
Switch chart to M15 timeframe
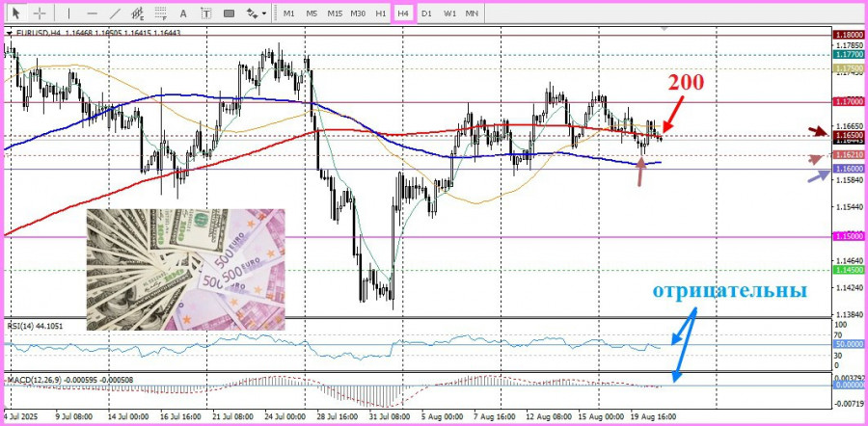coord(335,13)
